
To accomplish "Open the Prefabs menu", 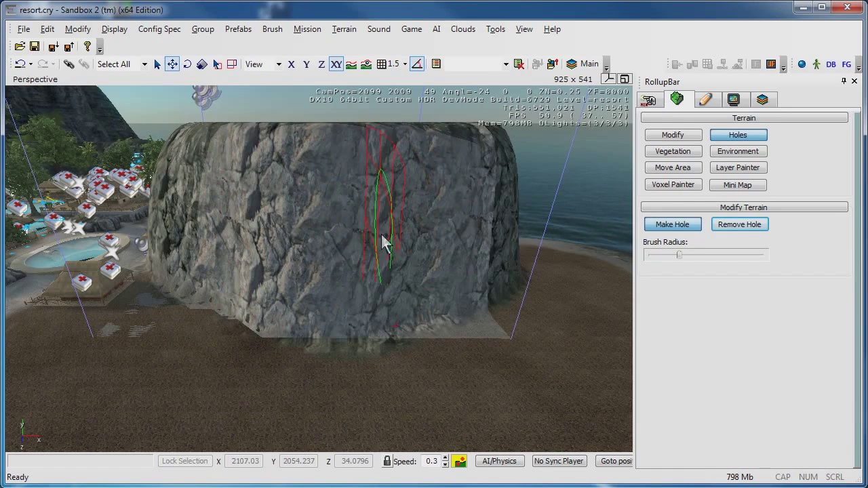I will click(x=238, y=29).
